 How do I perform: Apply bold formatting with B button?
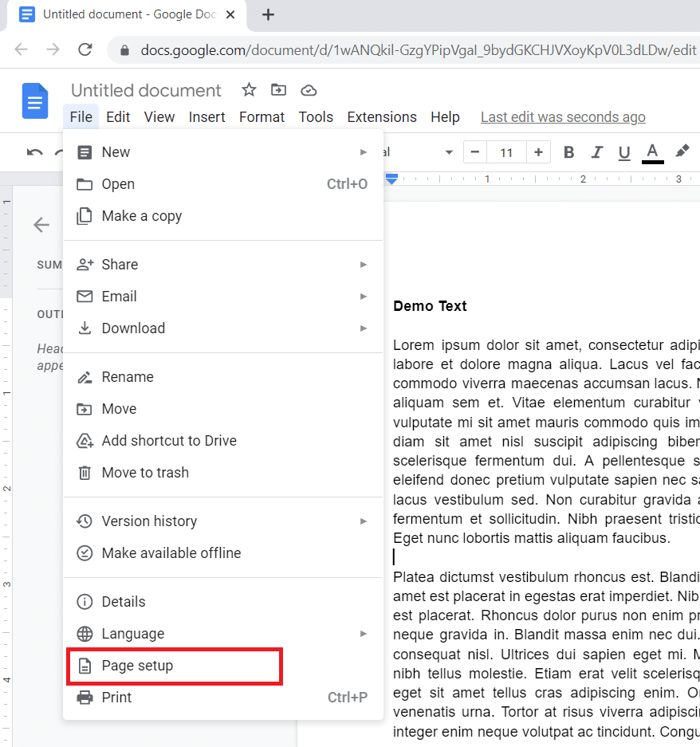pyautogui.click(x=568, y=152)
